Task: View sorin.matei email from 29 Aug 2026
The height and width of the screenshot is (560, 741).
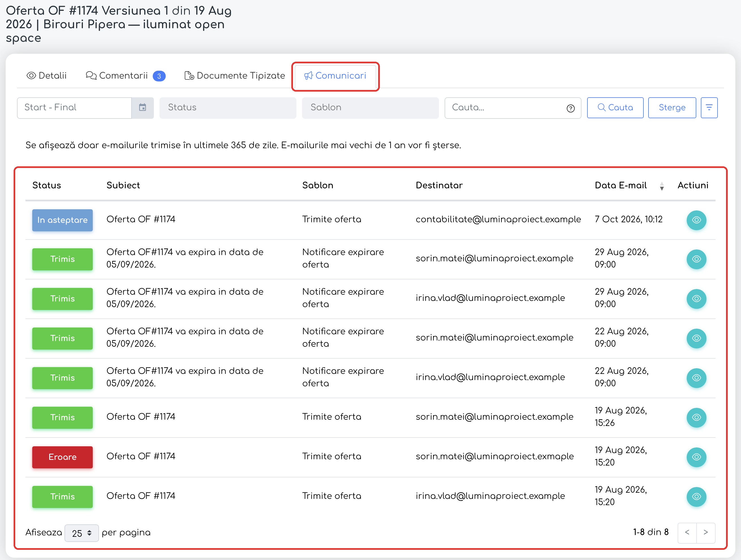Action: point(696,259)
